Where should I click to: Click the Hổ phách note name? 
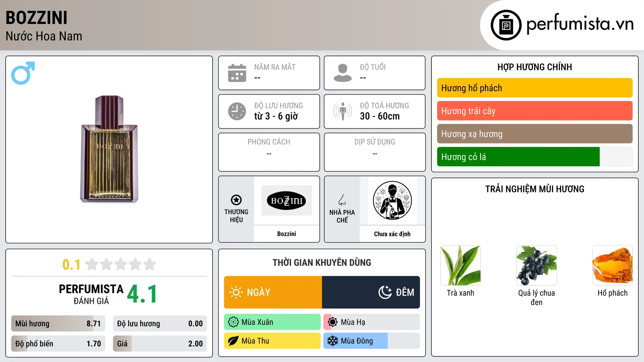613,293
